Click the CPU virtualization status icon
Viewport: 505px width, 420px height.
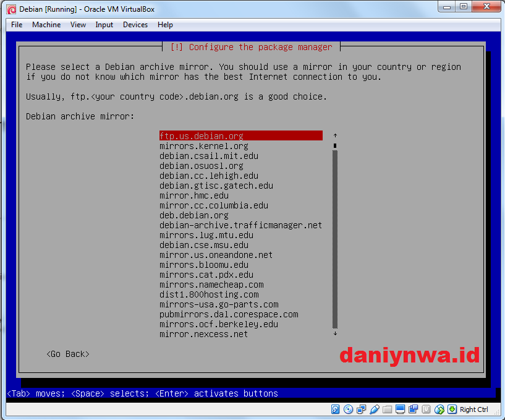pyautogui.click(x=426, y=409)
